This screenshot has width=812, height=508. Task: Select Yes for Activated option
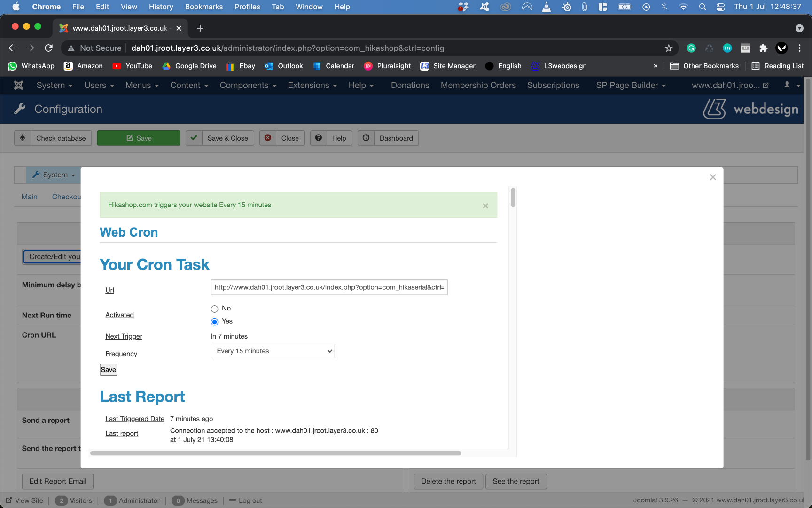pos(215,322)
